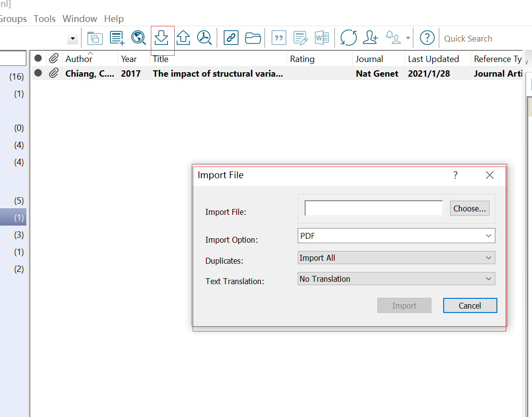The width and height of the screenshot is (532, 417).
Task: Click the Share Library people icon
Action: click(370, 38)
